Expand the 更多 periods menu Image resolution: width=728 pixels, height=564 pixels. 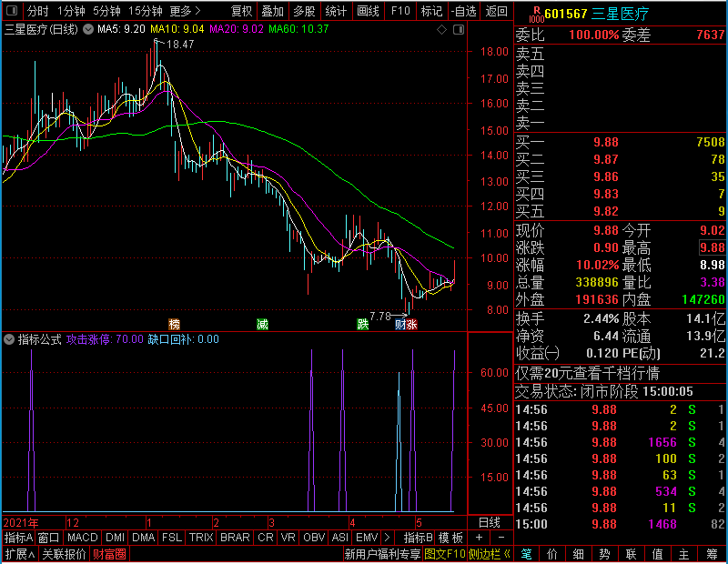(x=185, y=11)
